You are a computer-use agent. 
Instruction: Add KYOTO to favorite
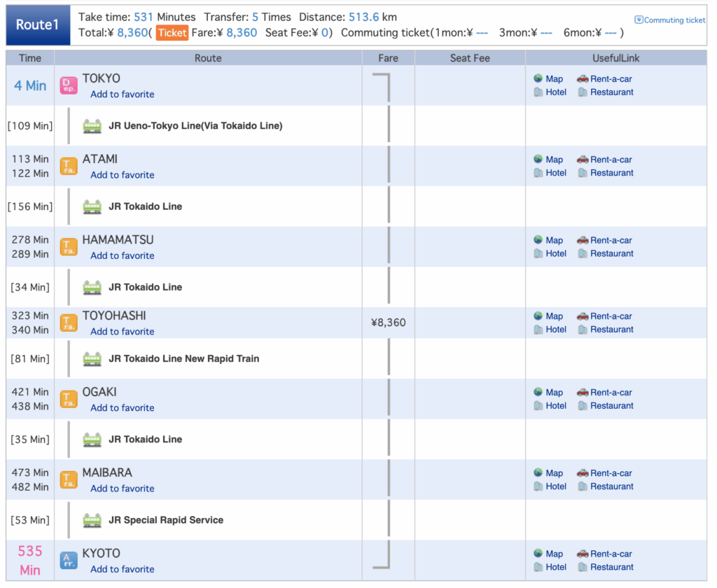point(122,569)
